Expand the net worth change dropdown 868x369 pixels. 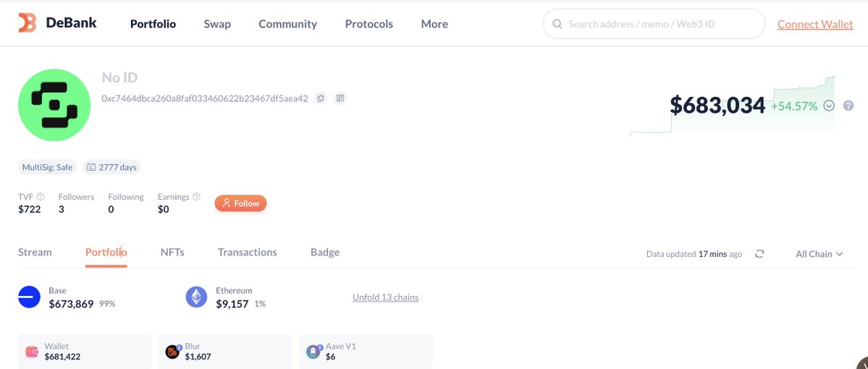pos(830,106)
